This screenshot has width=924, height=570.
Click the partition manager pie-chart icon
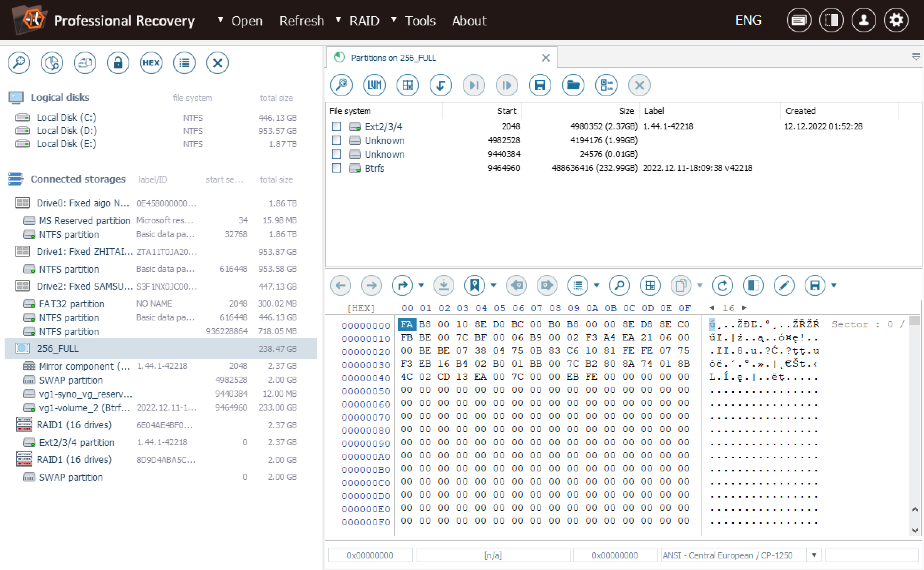(52, 63)
